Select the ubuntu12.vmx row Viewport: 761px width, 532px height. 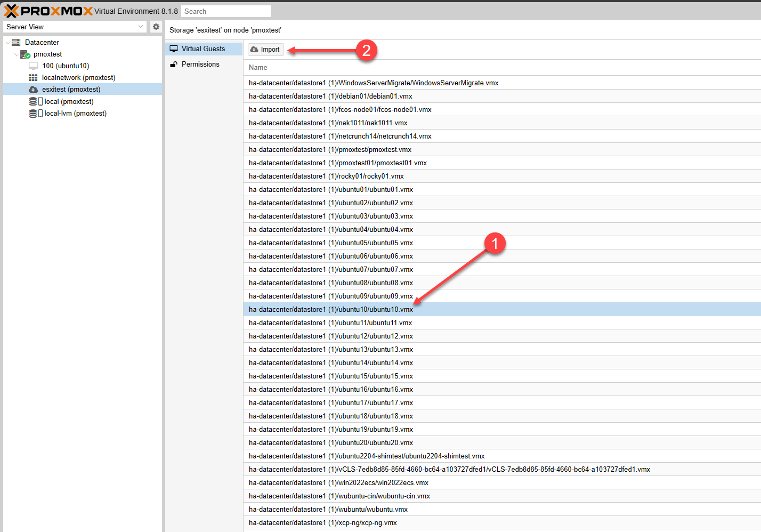click(x=502, y=336)
